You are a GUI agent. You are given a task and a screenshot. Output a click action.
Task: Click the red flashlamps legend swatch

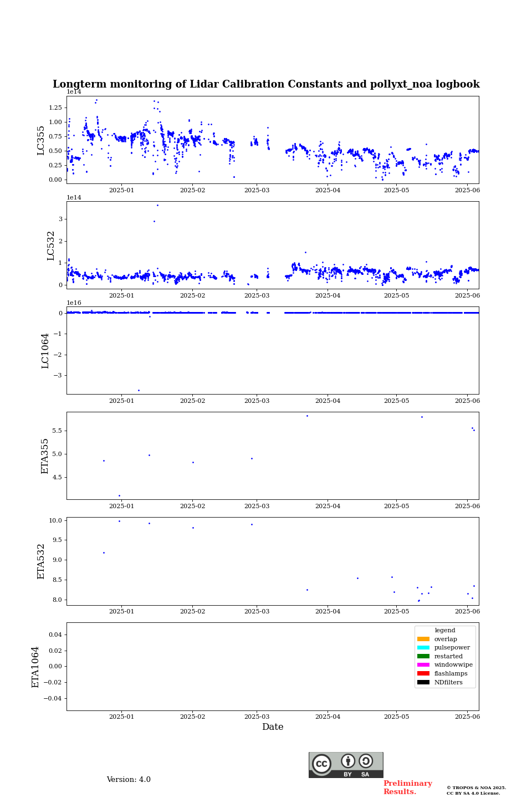(423, 673)
